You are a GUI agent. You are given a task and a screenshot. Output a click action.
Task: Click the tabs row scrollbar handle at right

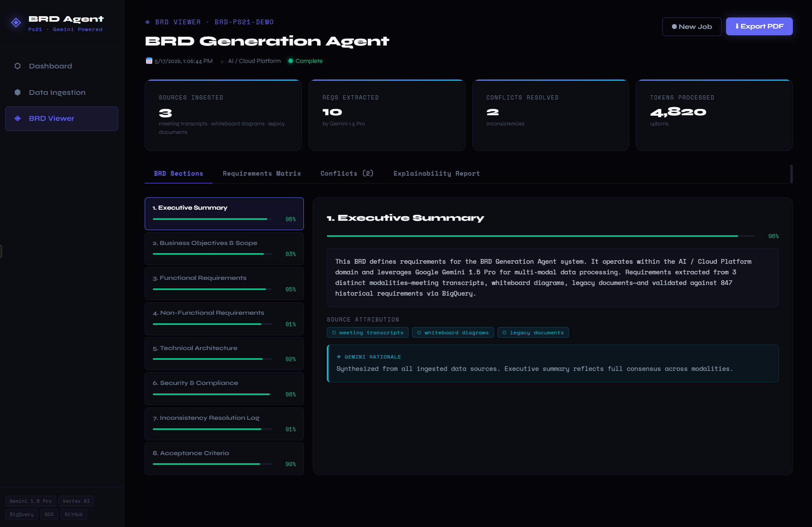click(791, 174)
